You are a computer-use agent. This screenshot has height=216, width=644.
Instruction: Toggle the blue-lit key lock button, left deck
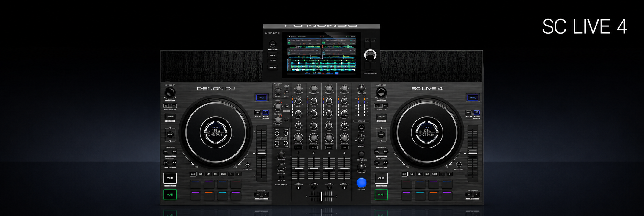click(x=265, y=112)
